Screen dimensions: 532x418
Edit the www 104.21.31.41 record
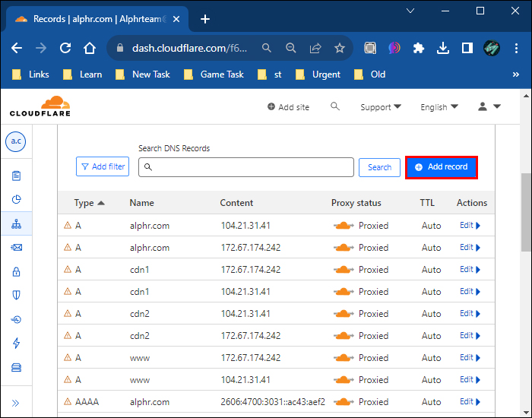[470, 380]
